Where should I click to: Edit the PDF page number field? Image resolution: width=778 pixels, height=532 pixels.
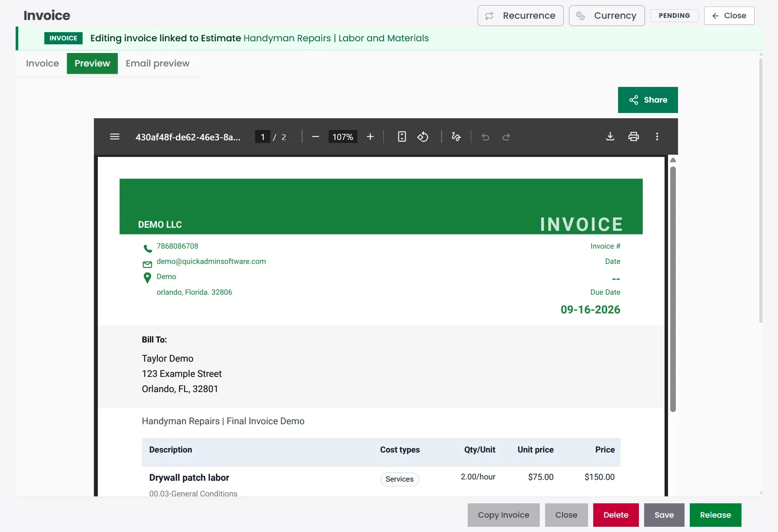[x=263, y=137]
